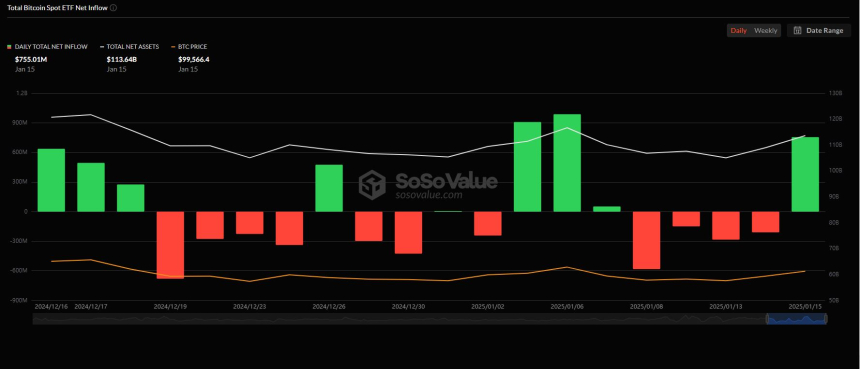Open the Date Range picker
This screenshot has height=369, width=860.
click(818, 31)
